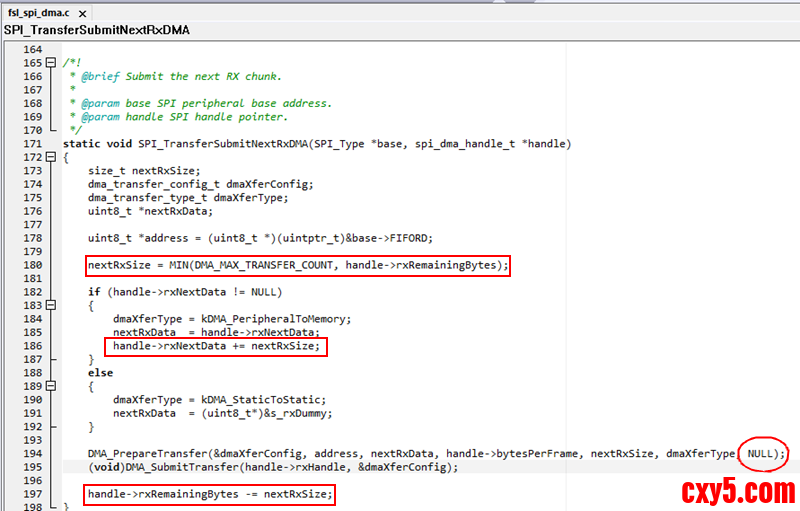Close the fsl_spi_dma.c tab
The image size is (800, 511).
[83, 14]
